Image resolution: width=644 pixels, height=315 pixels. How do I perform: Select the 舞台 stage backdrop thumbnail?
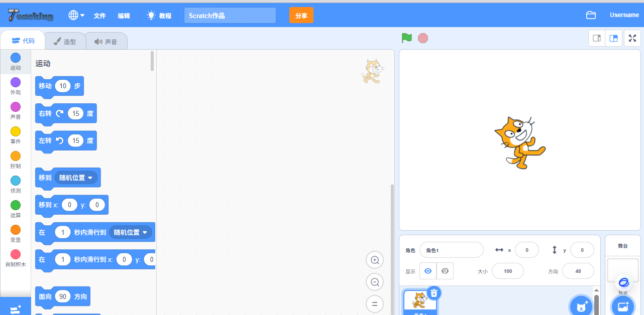click(x=623, y=271)
